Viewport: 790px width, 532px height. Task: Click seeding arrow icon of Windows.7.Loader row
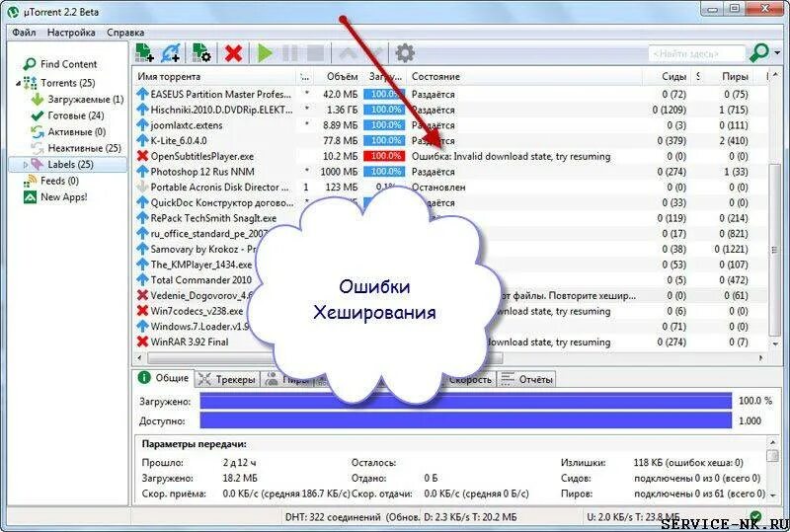(x=142, y=327)
